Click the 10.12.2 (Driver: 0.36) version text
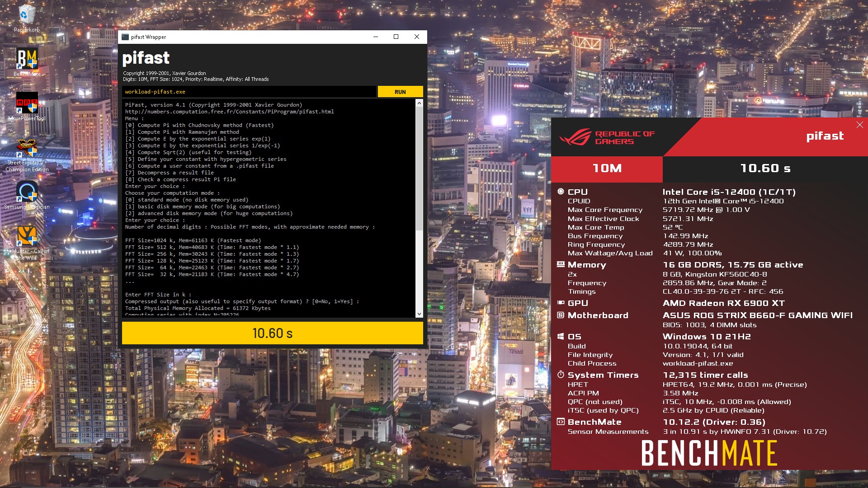868x488 pixels. [714, 422]
